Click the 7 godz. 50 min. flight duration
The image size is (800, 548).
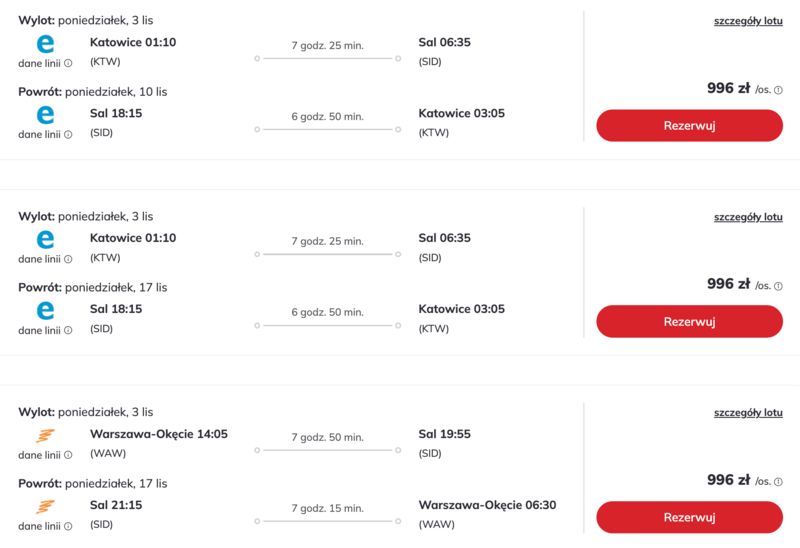(327, 437)
